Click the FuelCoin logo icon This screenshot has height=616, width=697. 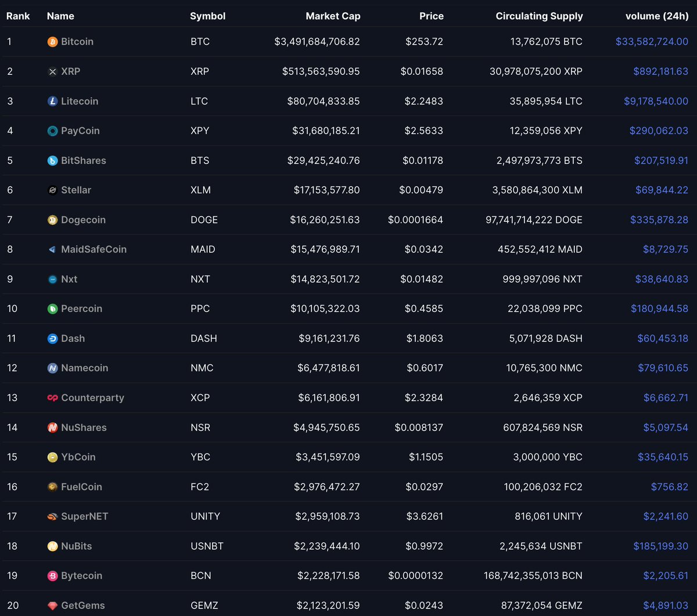click(x=52, y=487)
